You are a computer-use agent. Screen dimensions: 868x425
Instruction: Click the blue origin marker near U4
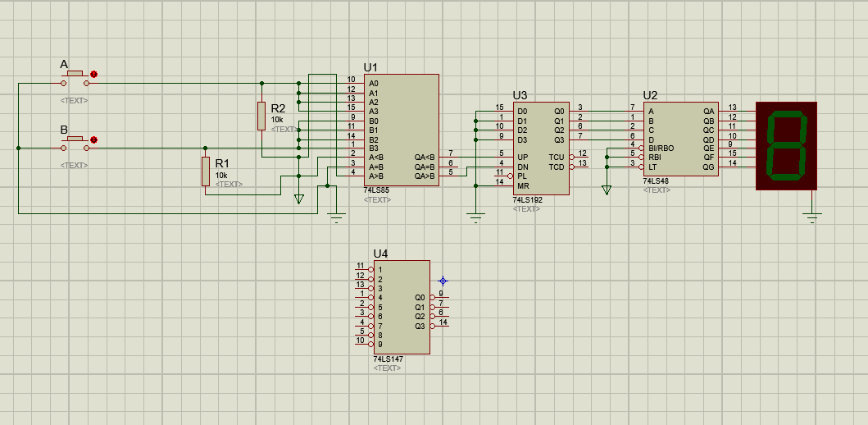pyautogui.click(x=443, y=281)
